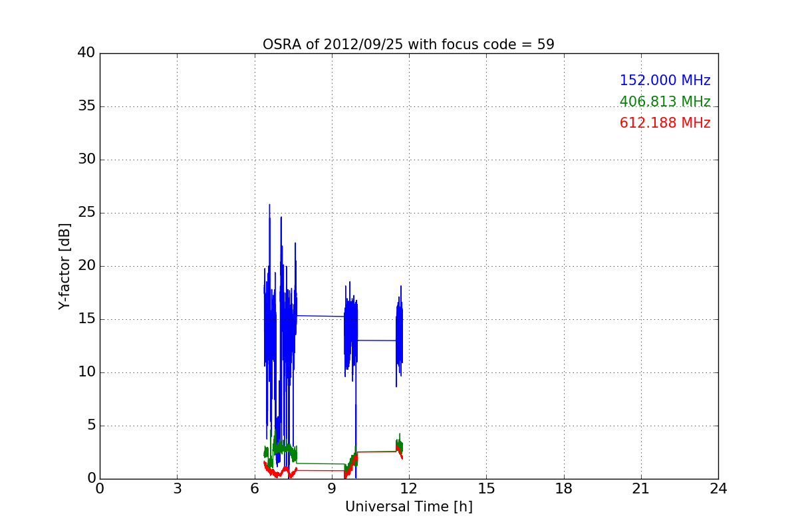
Task: Click the x-axis tick value 6
Action: point(254,489)
